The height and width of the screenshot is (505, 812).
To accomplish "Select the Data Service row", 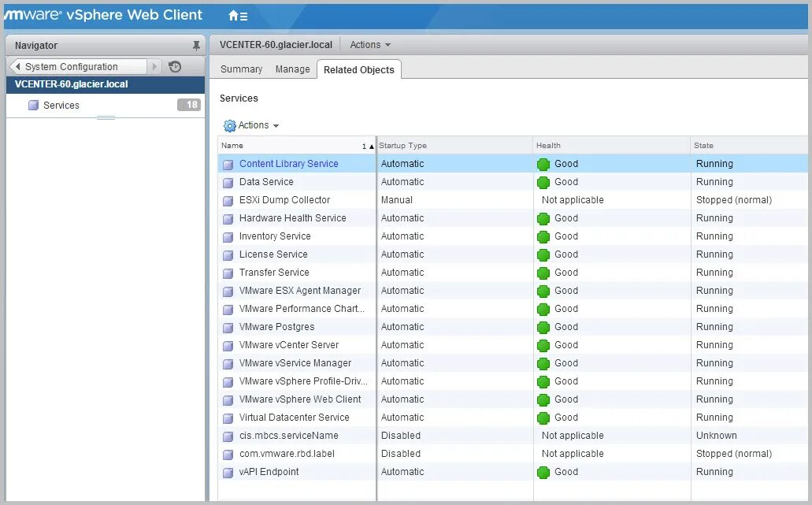I will tap(513, 182).
